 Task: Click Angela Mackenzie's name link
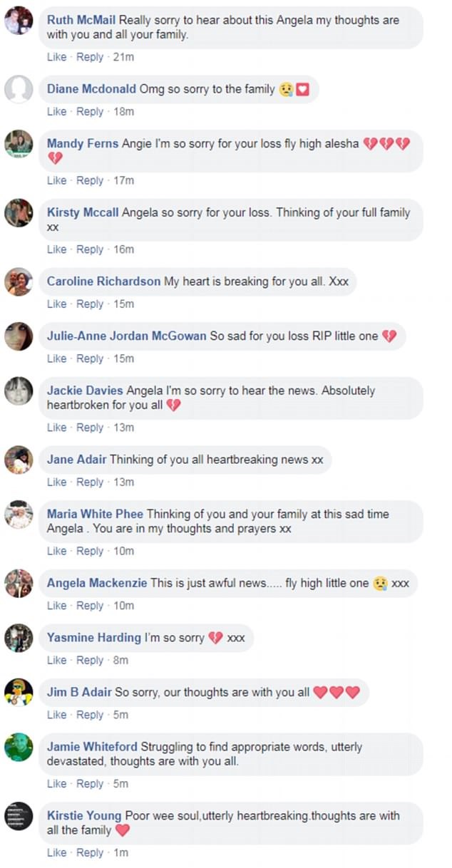pyautogui.click(x=97, y=583)
